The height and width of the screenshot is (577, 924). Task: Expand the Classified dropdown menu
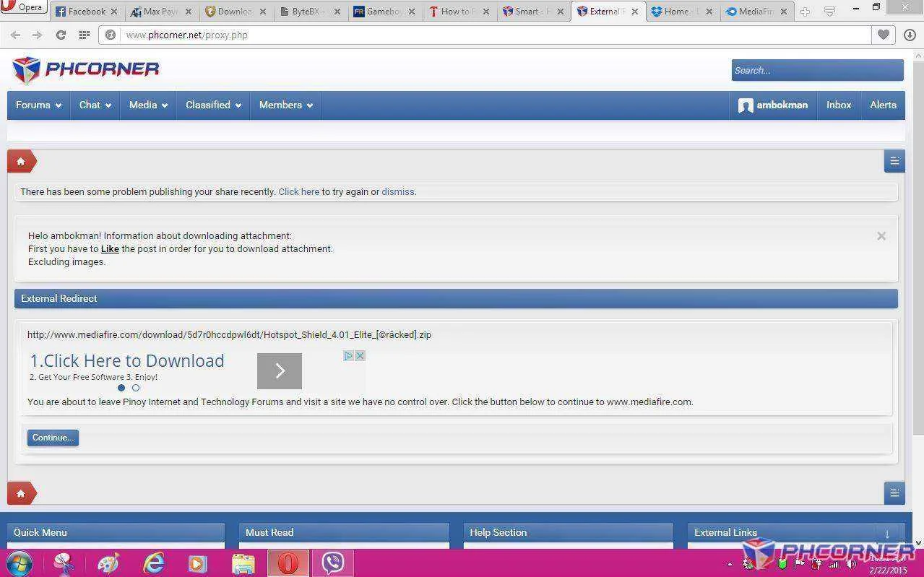(x=213, y=105)
